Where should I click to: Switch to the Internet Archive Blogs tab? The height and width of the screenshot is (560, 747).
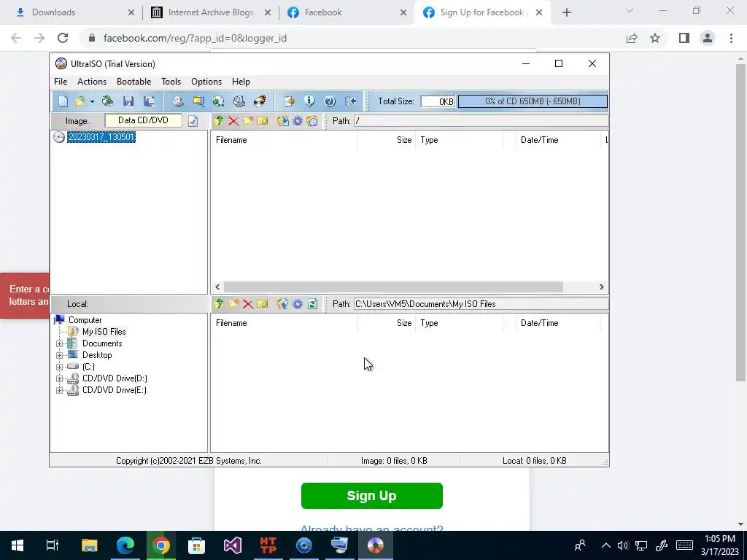point(210,12)
